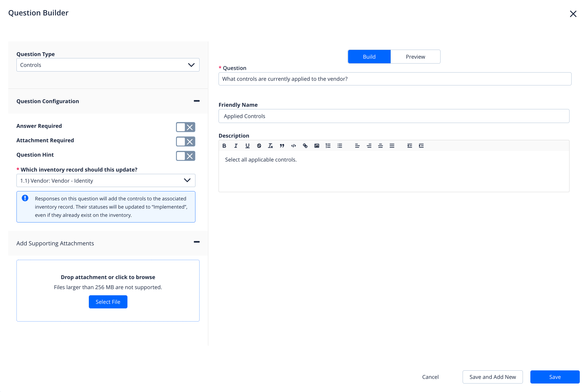Switch to the Preview tab
The height and width of the screenshot is (392, 587).
click(x=415, y=57)
